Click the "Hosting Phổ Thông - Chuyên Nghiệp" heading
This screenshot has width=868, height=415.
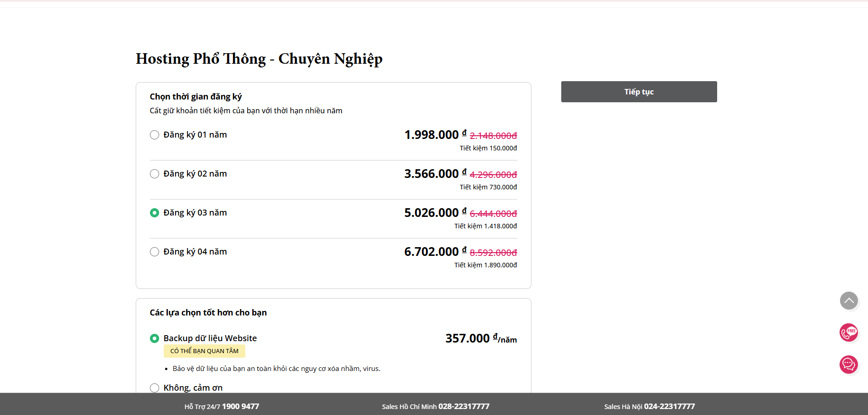259,59
